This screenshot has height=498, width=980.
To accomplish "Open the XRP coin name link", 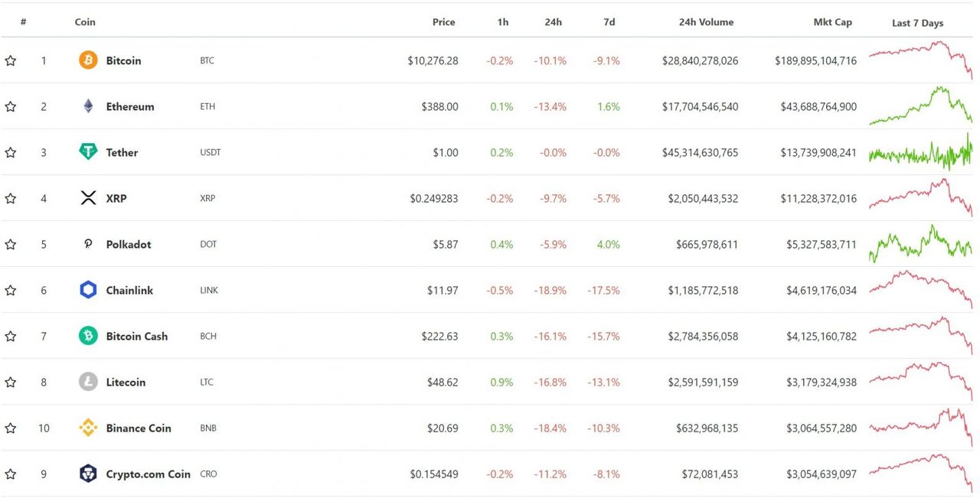I will (x=116, y=198).
